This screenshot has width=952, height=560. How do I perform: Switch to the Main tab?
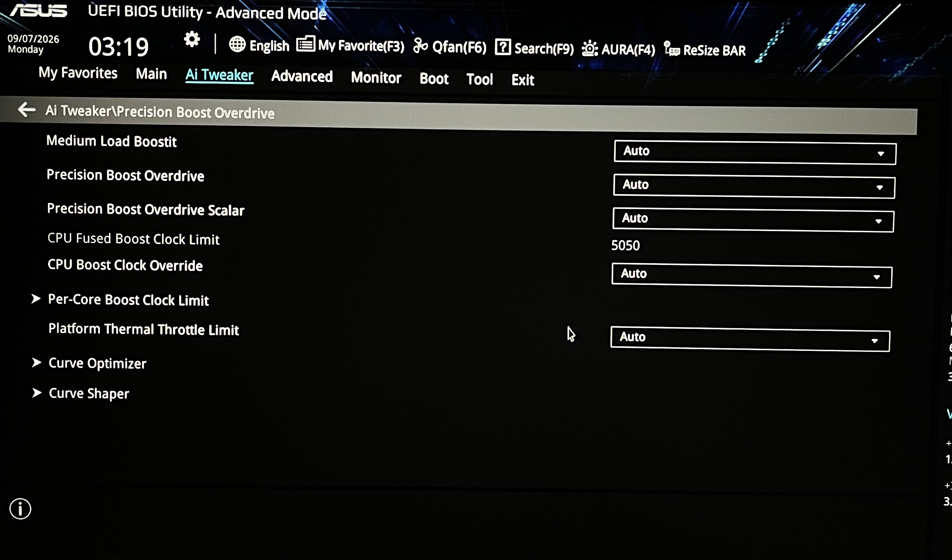point(151,74)
